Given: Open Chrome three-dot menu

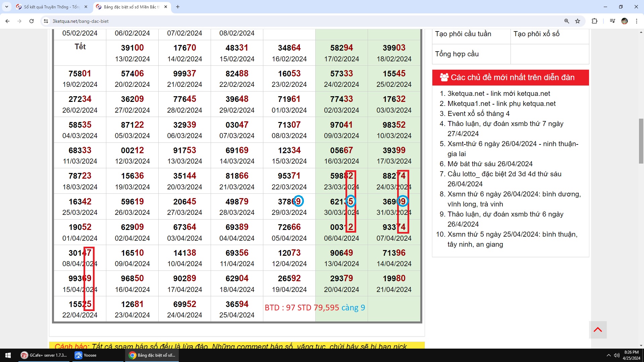Looking at the screenshot, I should click(x=636, y=21).
